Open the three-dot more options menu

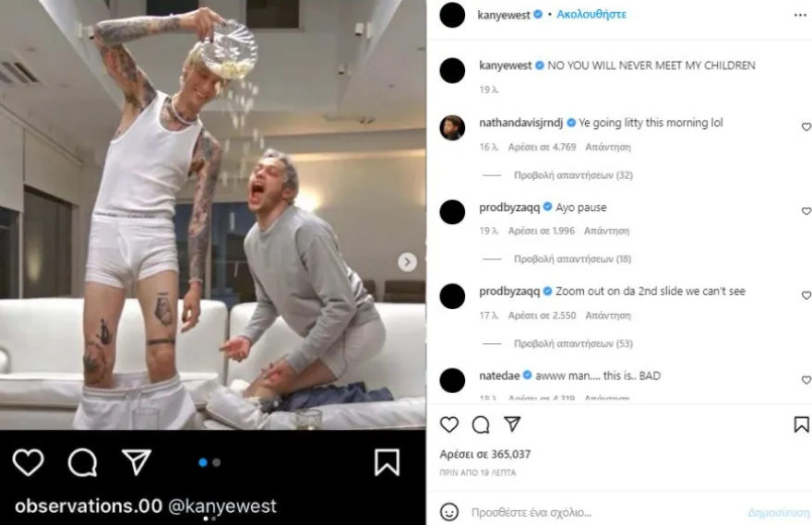(800, 16)
